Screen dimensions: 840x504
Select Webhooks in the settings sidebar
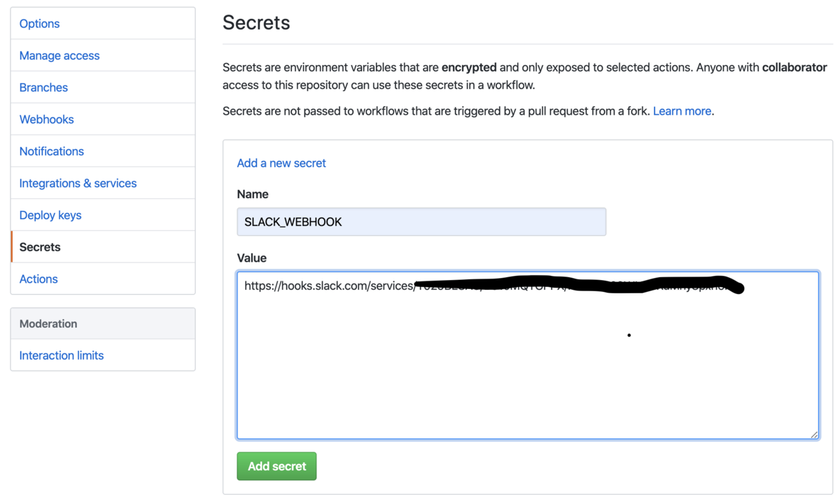pos(46,120)
